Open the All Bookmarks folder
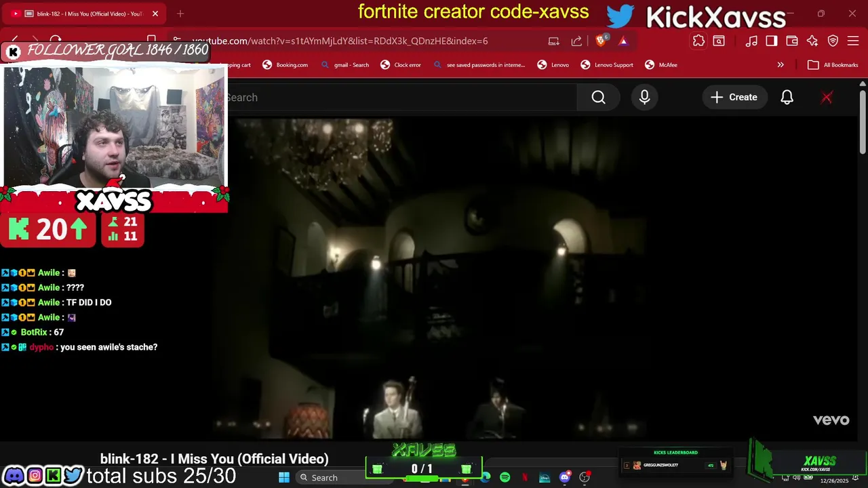Screen dimensions: 868x488 (x=833, y=65)
